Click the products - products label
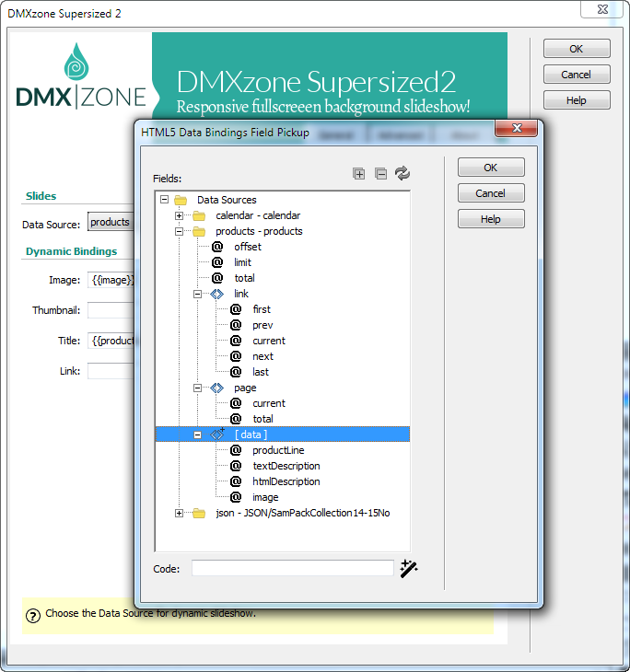The height and width of the screenshot is (672, 630). click(259, 231)
